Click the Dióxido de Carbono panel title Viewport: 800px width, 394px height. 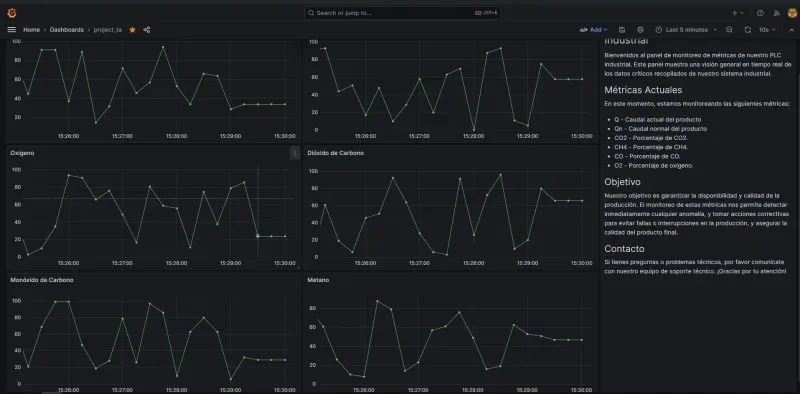(336, 153)
